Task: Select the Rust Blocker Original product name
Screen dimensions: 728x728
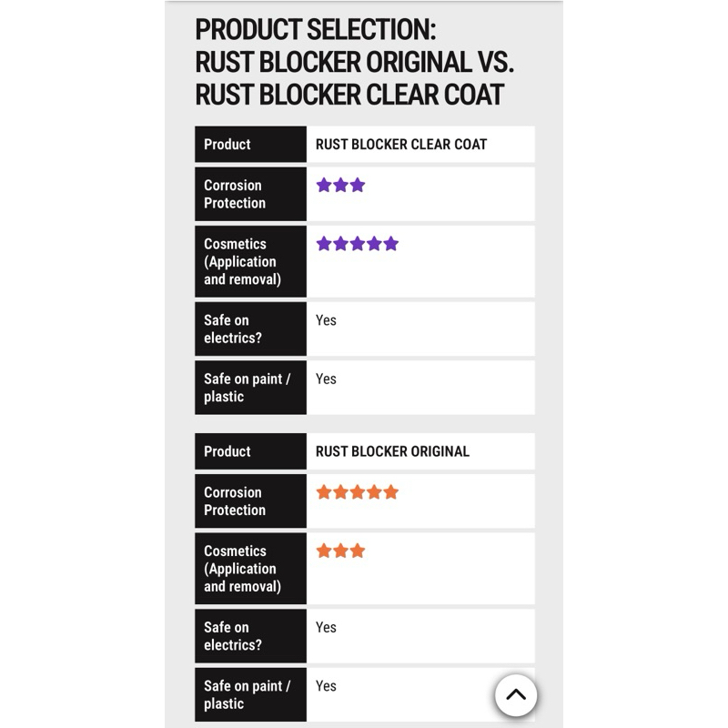Action: tap(392, 451)
